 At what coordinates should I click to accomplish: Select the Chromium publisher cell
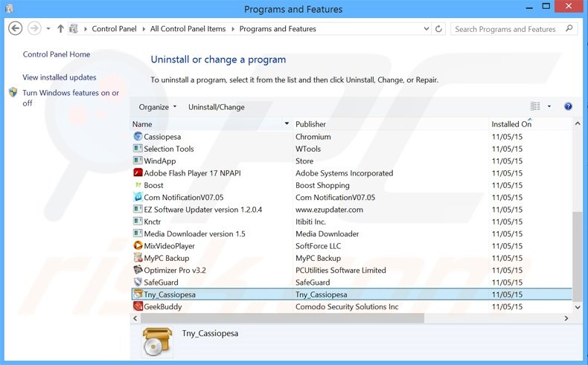tap(313, 137)
